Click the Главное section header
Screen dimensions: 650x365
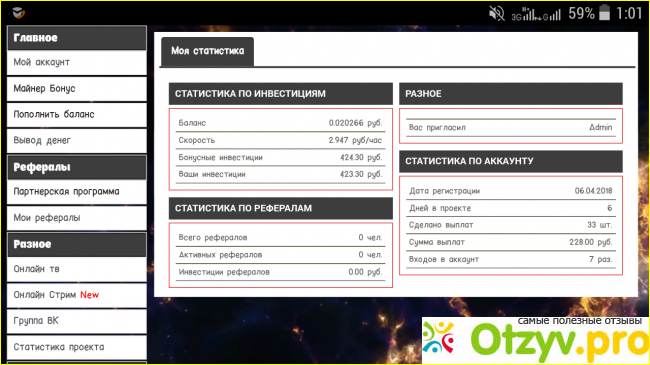[x=77, y=38]
